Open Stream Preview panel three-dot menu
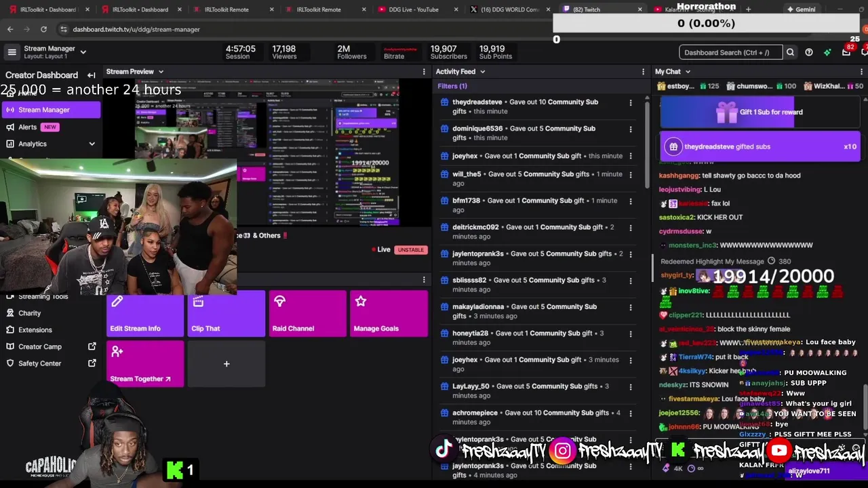 click(x=424, y=72)
